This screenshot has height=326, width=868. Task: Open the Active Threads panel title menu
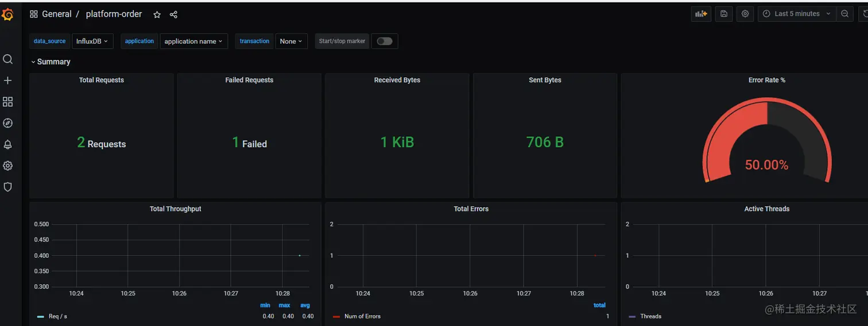pyautogui.click(x=767, y=209)
